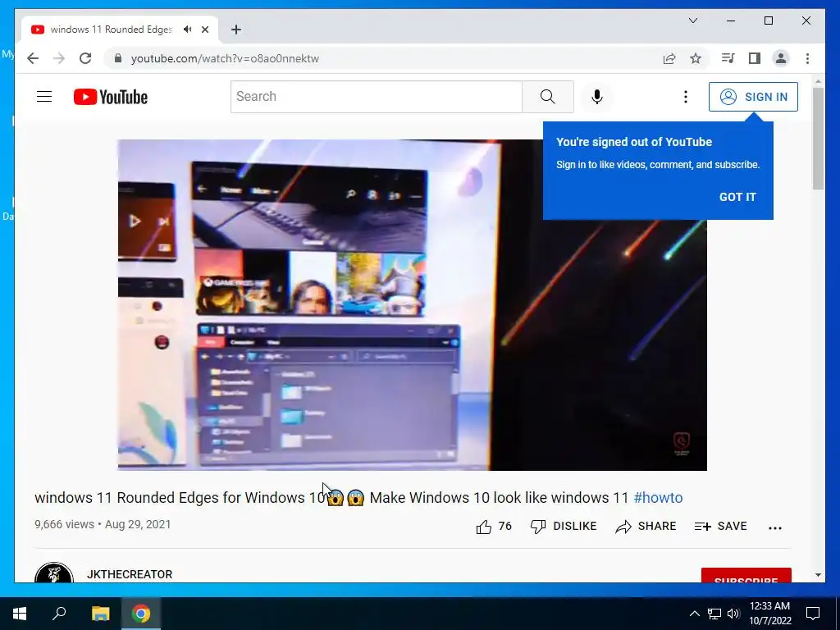Save video to playlist with SAVE
This screenshot has height=630, width=840.
[720, 527]
